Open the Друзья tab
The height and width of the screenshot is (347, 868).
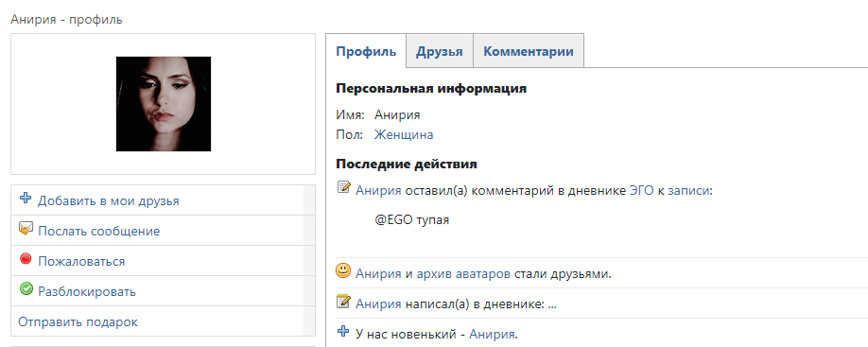coord(440,51)
